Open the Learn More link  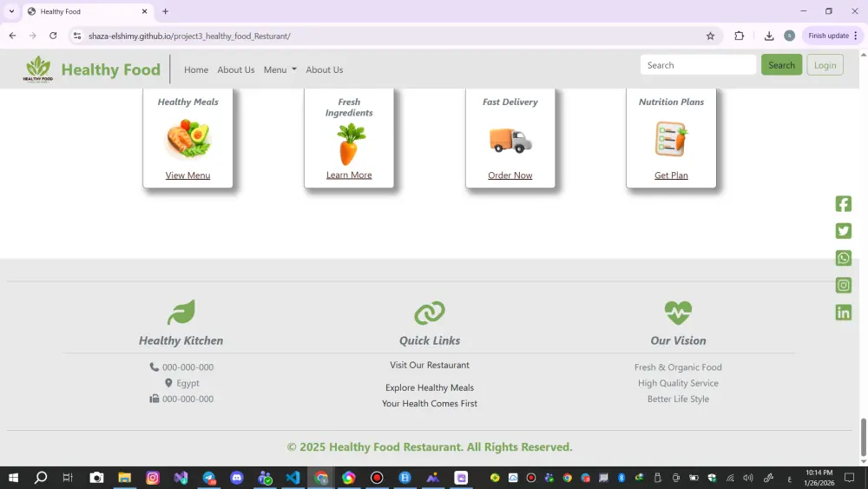pyautogui.click(x=349, y=175)
